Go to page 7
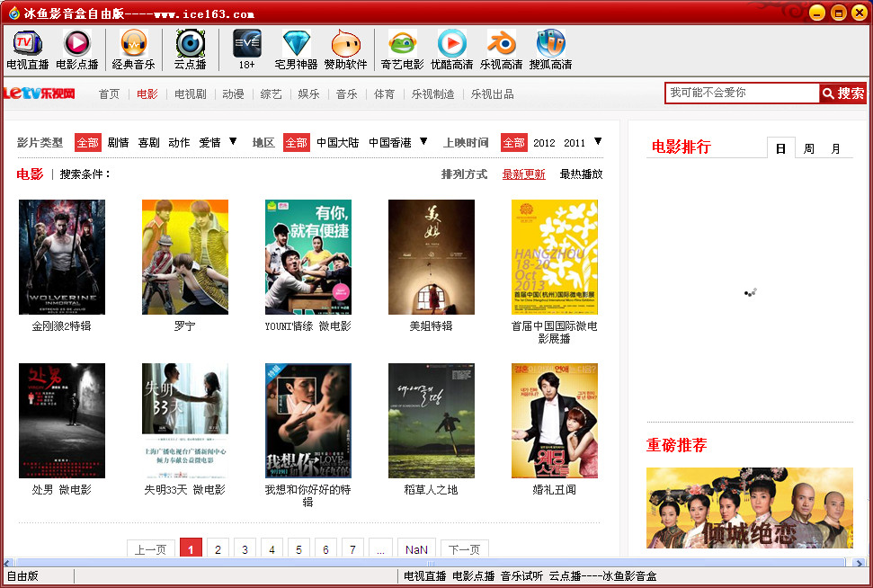Image resolution: width=873 pixels, height=588 pixels. (x=352, y=548)
